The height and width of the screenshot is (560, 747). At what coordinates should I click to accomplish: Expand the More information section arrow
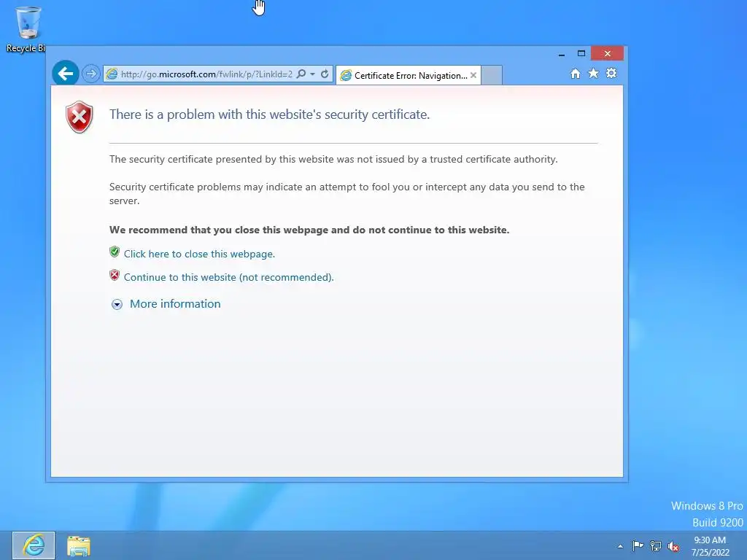[117, 304]
